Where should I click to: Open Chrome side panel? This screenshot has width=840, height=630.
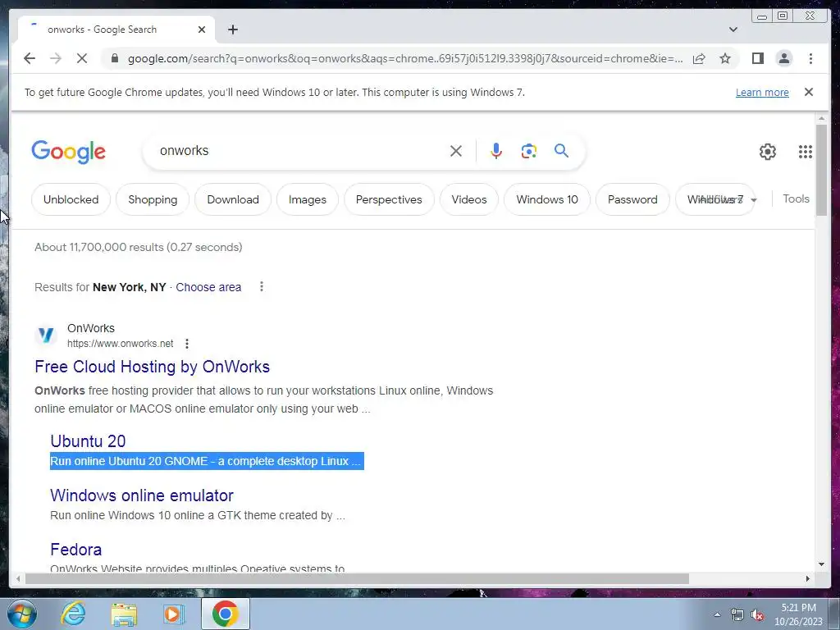click(757, 58)
